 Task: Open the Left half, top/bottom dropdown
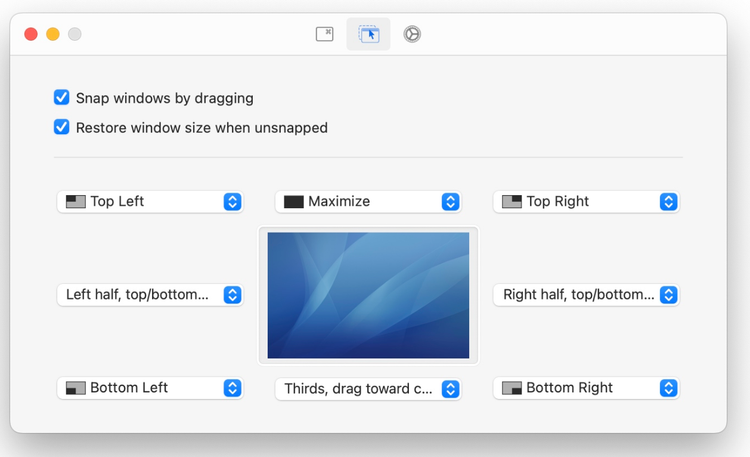(150, 295)
